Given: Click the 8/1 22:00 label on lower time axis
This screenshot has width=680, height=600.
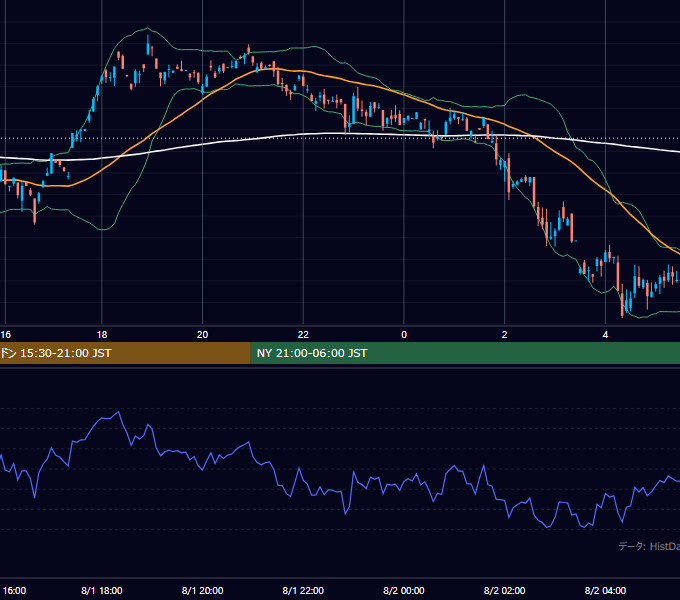Looking at the screenshot, I should tap(303, 590).
